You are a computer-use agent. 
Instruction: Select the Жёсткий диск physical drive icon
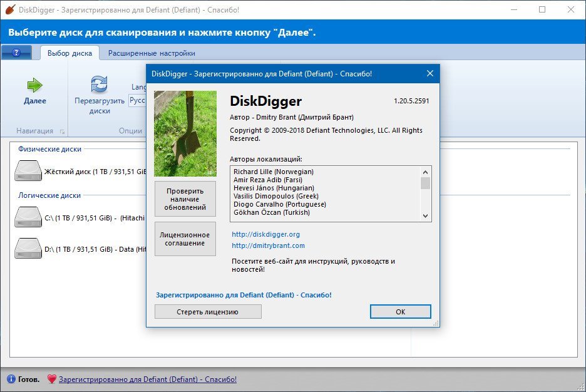(x=28, y=171)
